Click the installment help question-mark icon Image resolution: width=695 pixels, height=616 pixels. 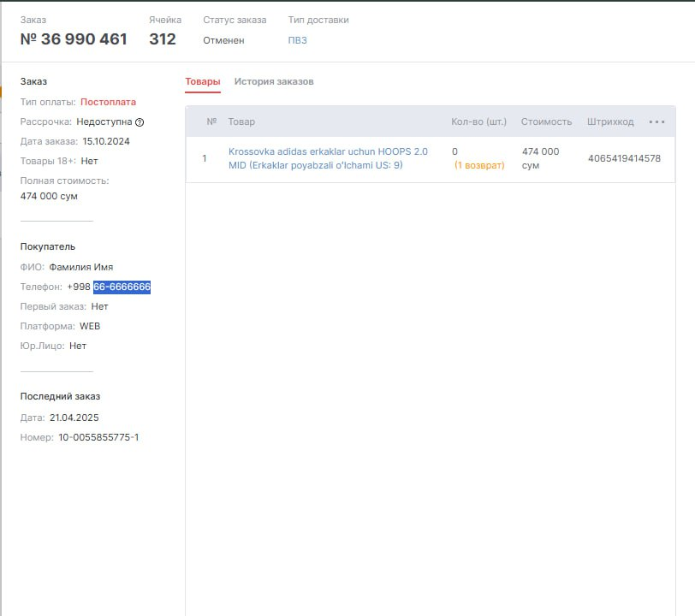140,122
